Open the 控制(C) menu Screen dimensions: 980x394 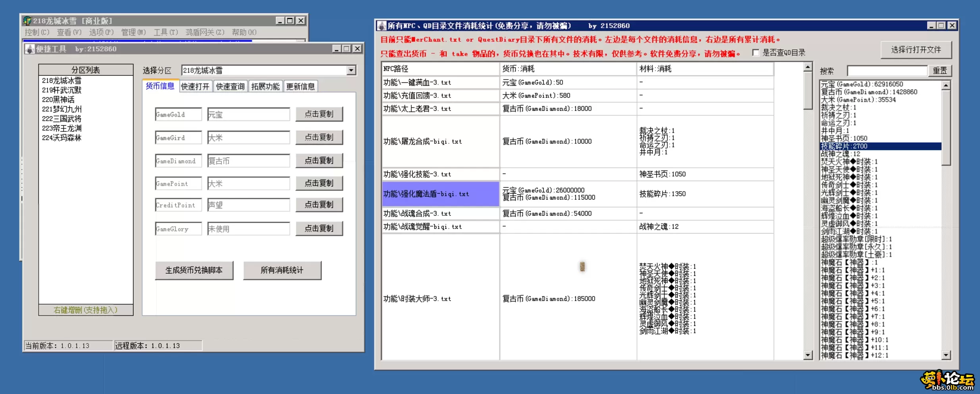(x=37, y=32)
